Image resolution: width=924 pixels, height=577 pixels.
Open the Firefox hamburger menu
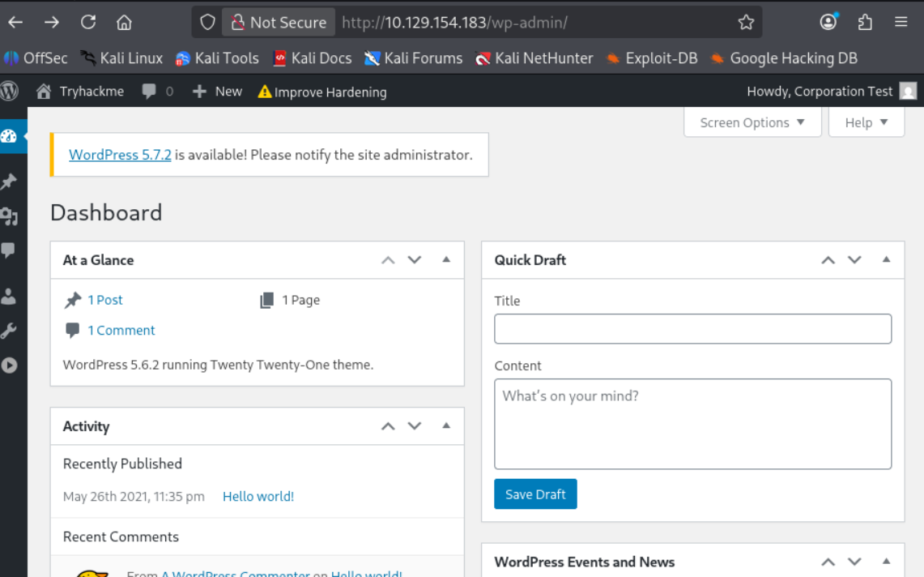pyautogui.click(x=901, y=23)
